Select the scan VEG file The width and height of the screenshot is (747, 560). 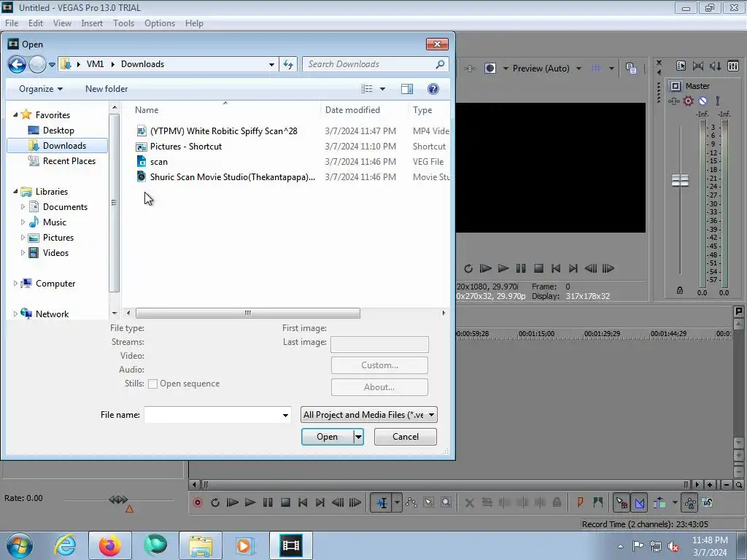[159, 162]
